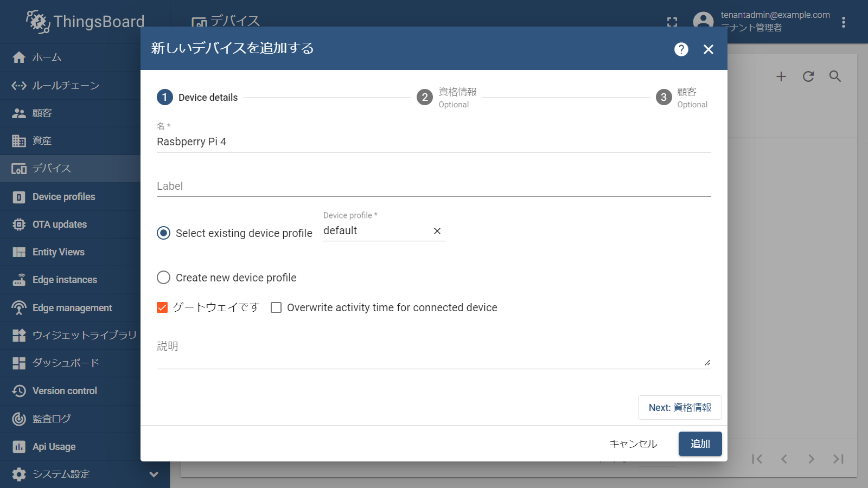Open Device profiles in the sidebar
This screenshot has width=868, height=488.
click(x=63, y=197)
